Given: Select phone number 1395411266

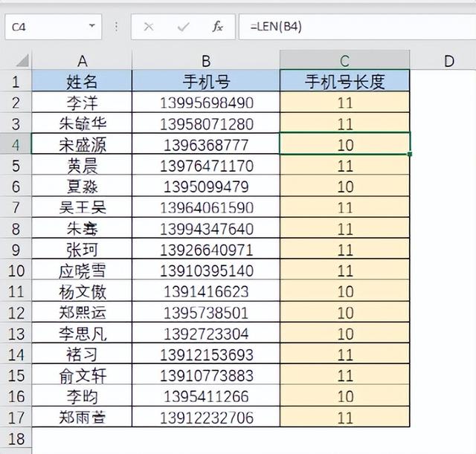Looking at the screenshot, I should point(206,396).
